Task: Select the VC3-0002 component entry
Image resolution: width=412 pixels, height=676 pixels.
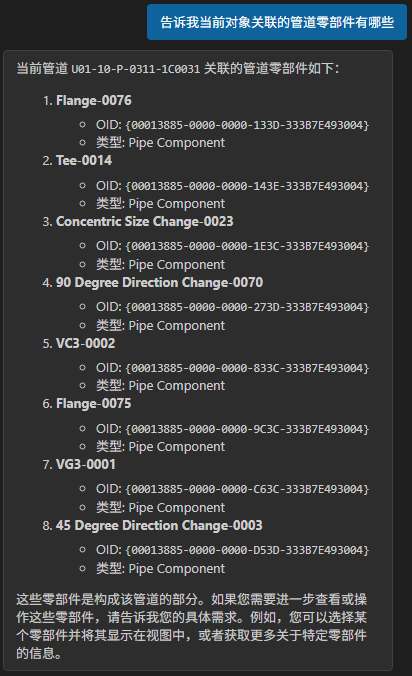Action: point(85,343)
